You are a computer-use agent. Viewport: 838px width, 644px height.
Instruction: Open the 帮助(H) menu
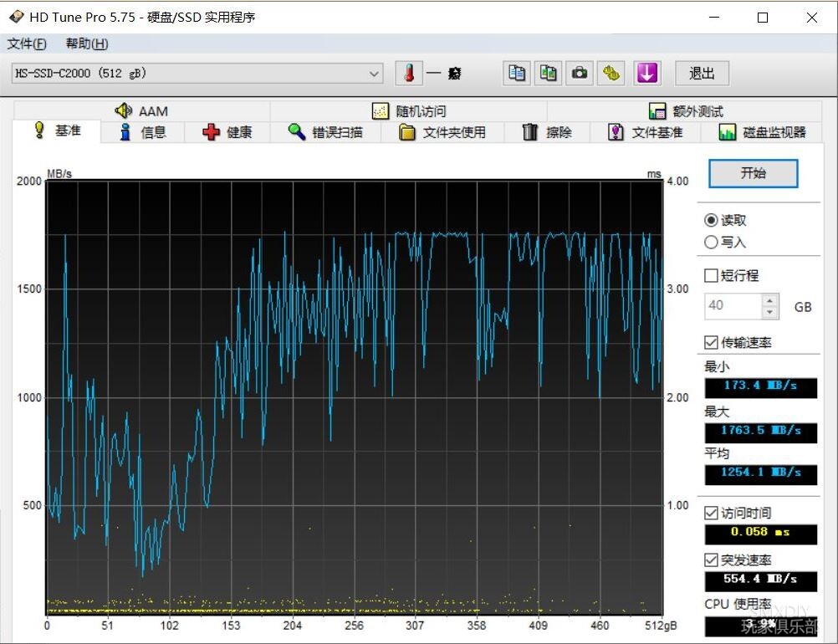tap(87, 43)
